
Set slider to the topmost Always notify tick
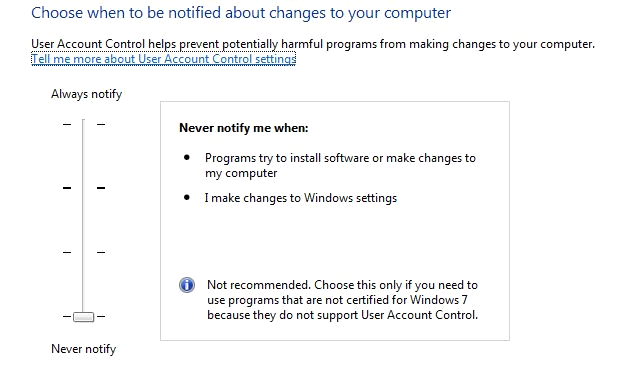pyautogui.click(x=84, y=124)
